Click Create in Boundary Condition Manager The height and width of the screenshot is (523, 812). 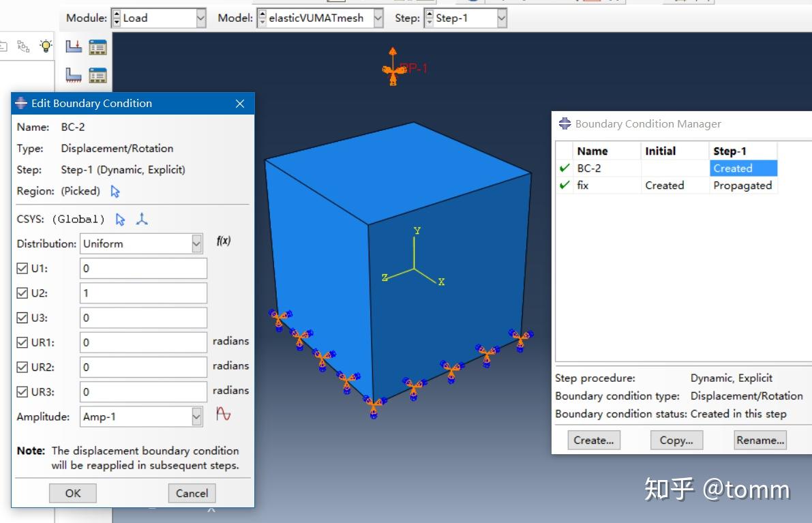(593, 440)
